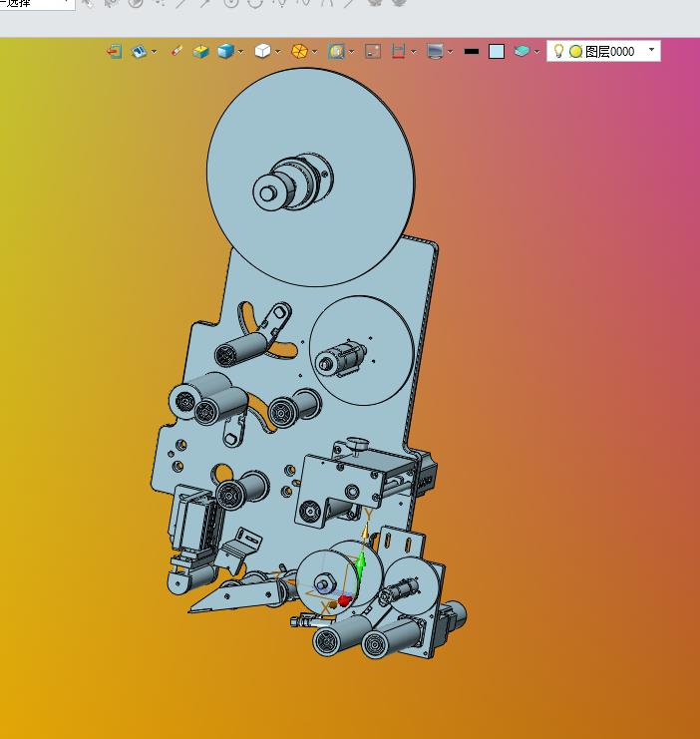Toggle the lightbulb layer visibility icon
The image size is (700, 739).
tap(558, 51)
